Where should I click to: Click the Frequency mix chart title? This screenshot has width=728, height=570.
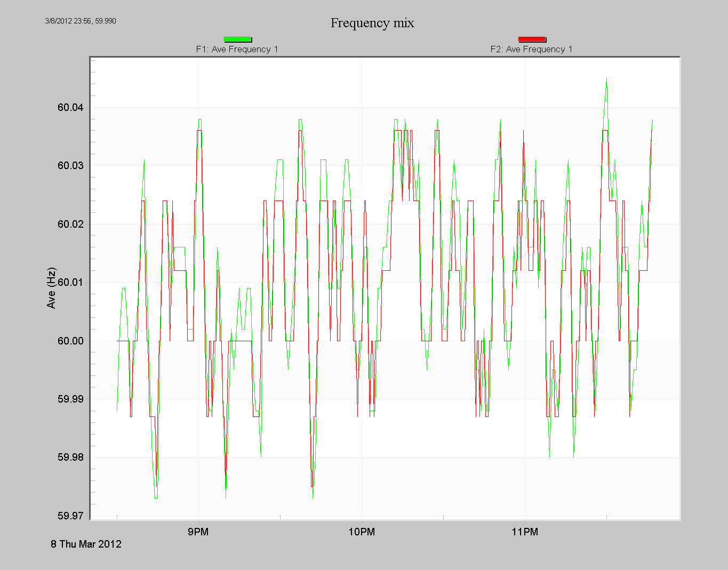[x=372, y=23]
